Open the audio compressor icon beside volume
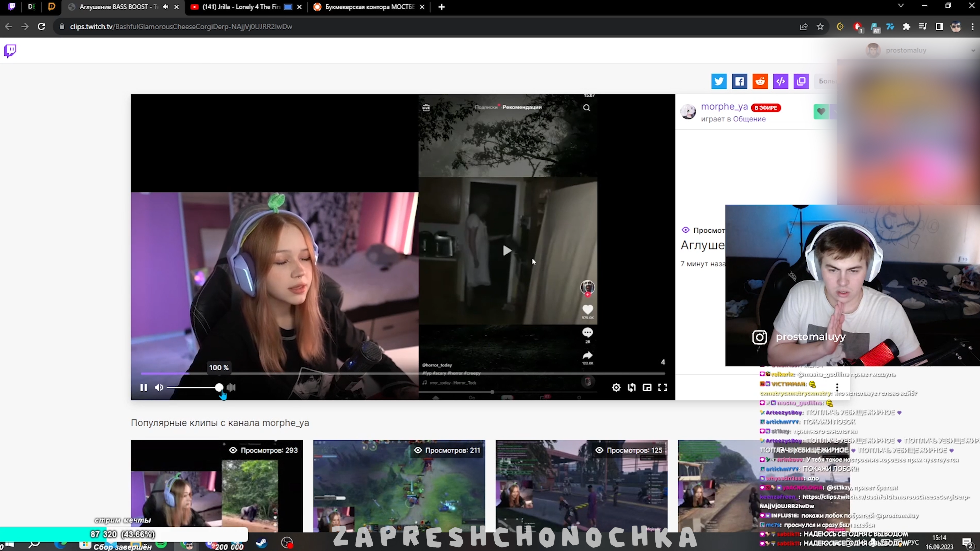The width and height of the screenshot is (980, 551). click(x=231, y=387)
